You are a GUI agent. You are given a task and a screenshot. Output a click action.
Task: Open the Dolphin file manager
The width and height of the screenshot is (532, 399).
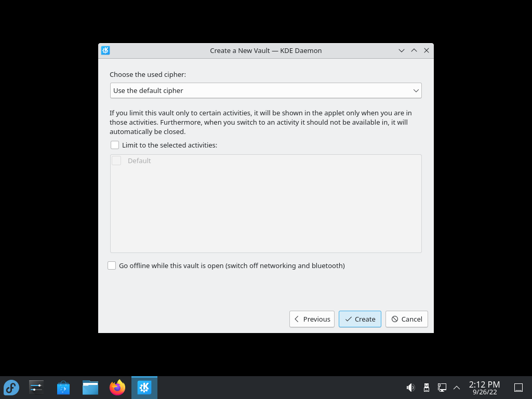click(90, 388)
